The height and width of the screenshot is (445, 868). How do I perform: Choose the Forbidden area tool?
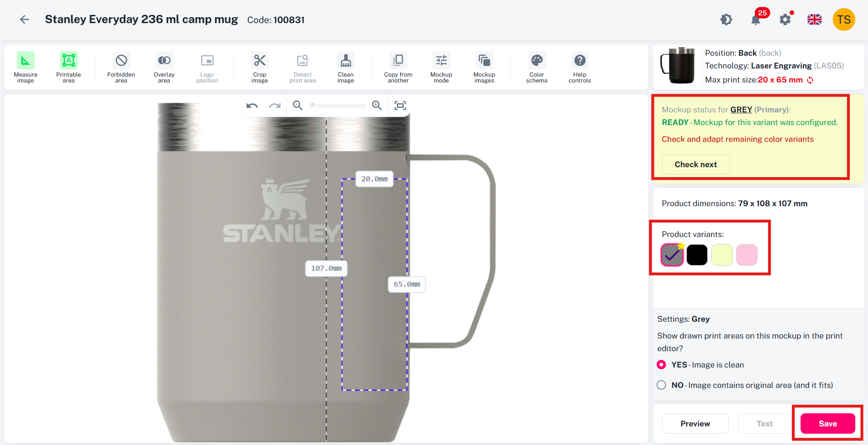(x=121, y=68)
